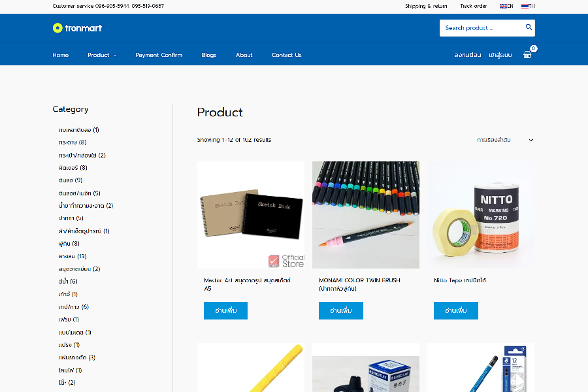This screenshot has width=588, height=392.
Task: Open the sort order dropdown
Action: click(505, 140)
